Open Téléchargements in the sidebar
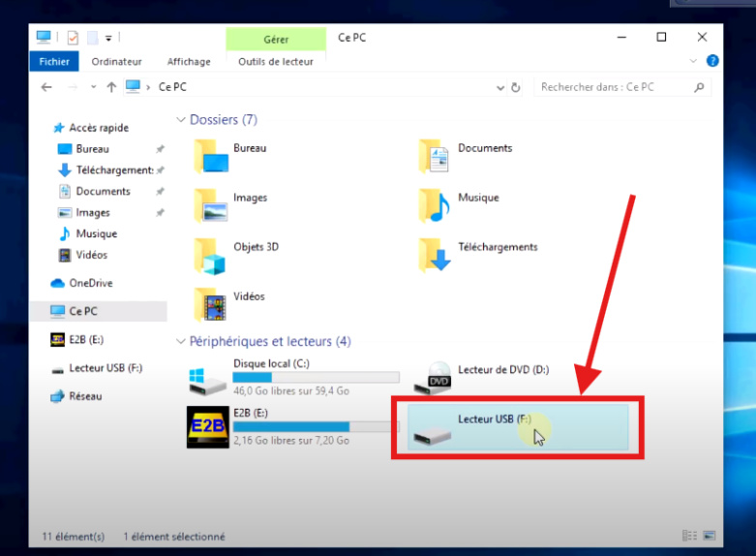The width and height of the screenshot is (756, 556). 115,170
